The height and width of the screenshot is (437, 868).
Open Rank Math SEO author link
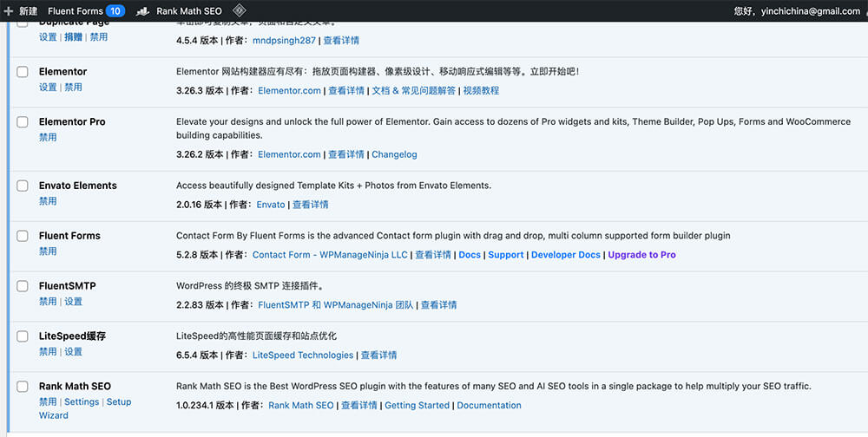[x=301, y=406]
